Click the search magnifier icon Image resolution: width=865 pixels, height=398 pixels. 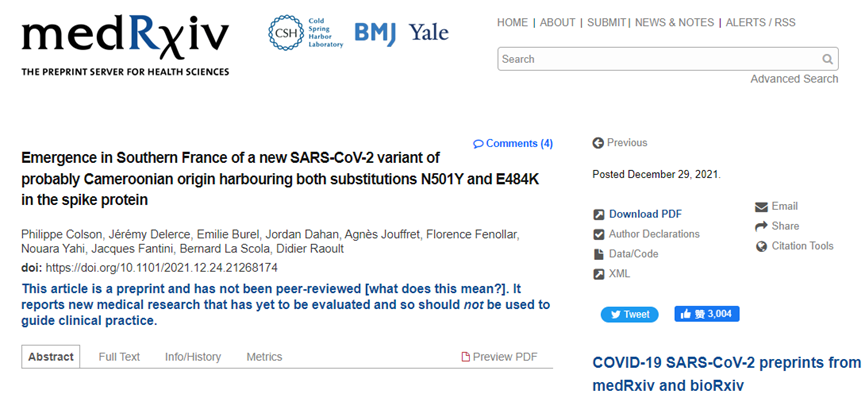pyautogui.click(x=827, y=59)
